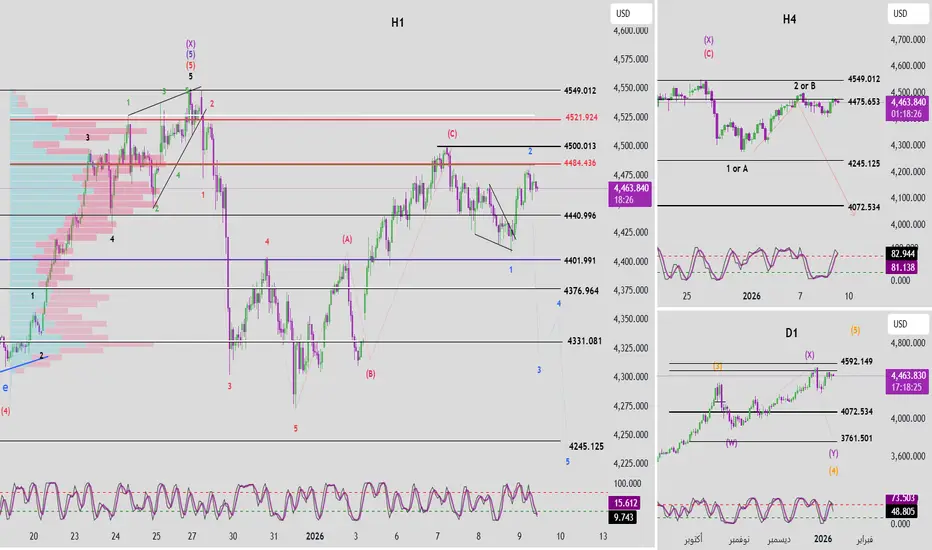Click date 13 on H1 time axis

(x=603, y=536)
